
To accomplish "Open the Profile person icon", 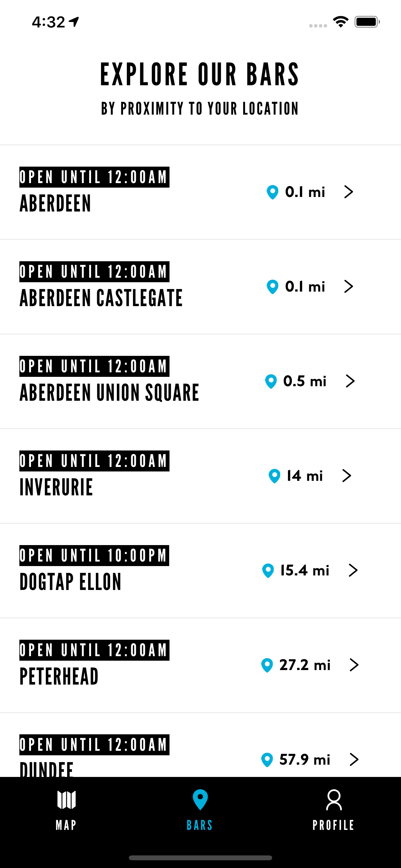I will click(x=334, y=800).
